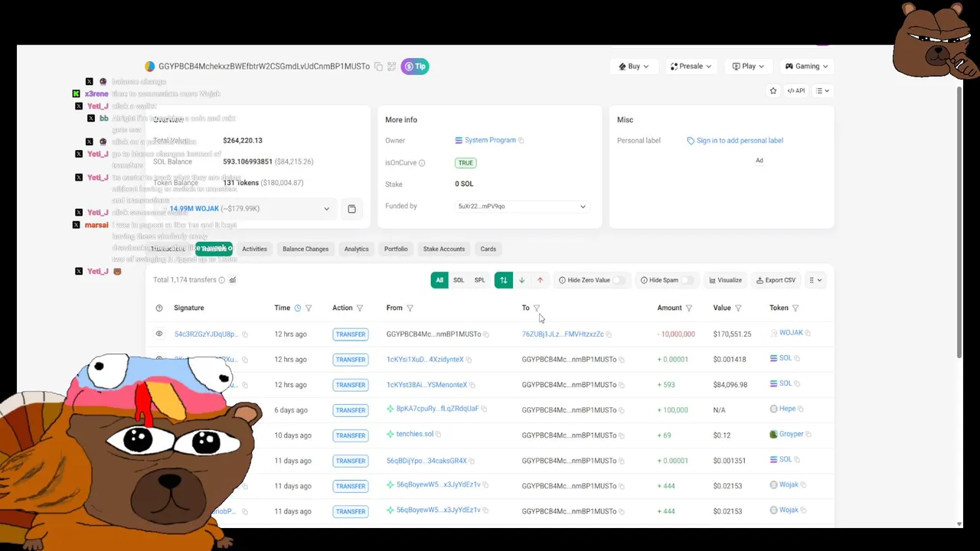Open recipient address 76ZUBj1JLz...FMVHtzxzZc
This screenshot has height=551, width=980.
[563, 334]
